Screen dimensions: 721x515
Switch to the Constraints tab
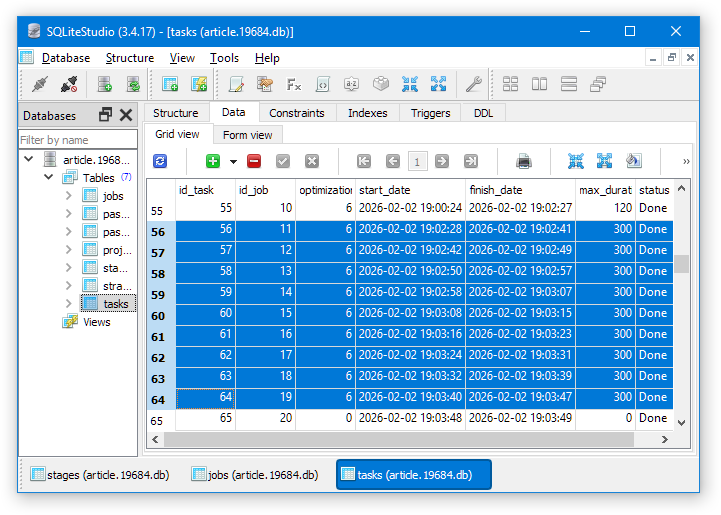pos(296,113)
